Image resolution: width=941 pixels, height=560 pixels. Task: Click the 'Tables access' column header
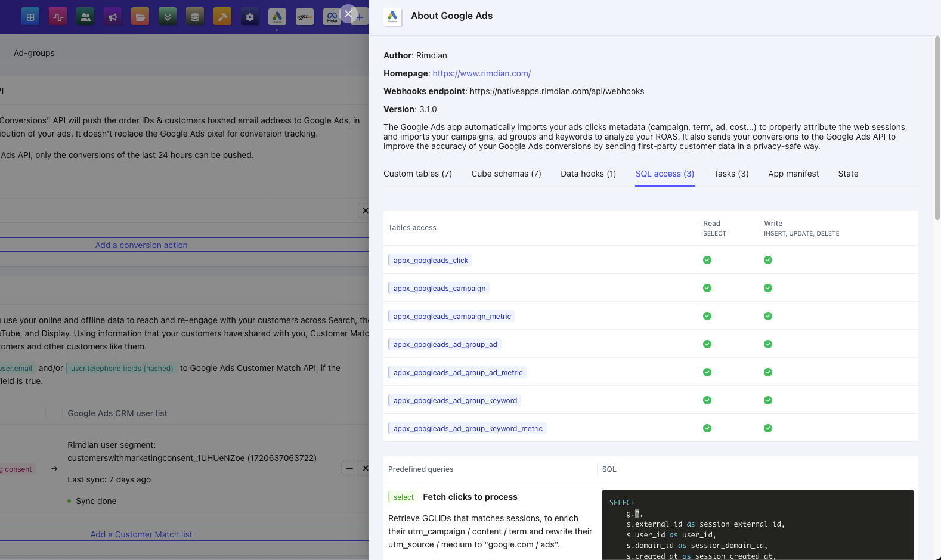(412, 228)
